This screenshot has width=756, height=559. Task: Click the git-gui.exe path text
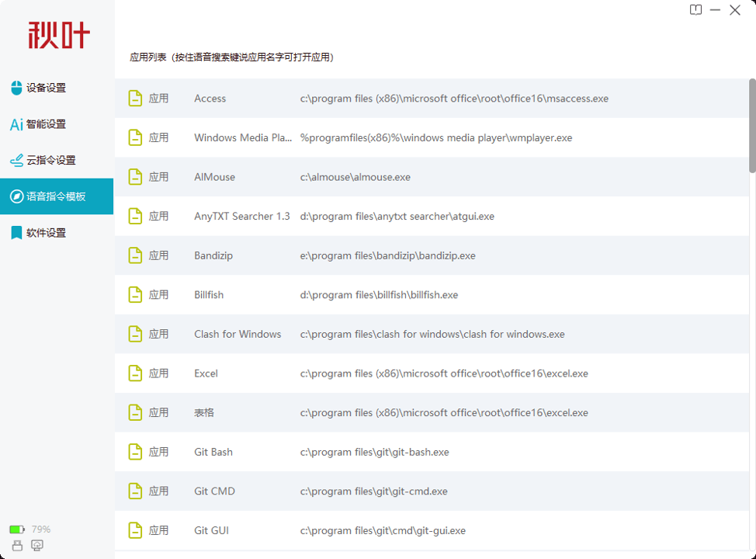pos(383,530)
